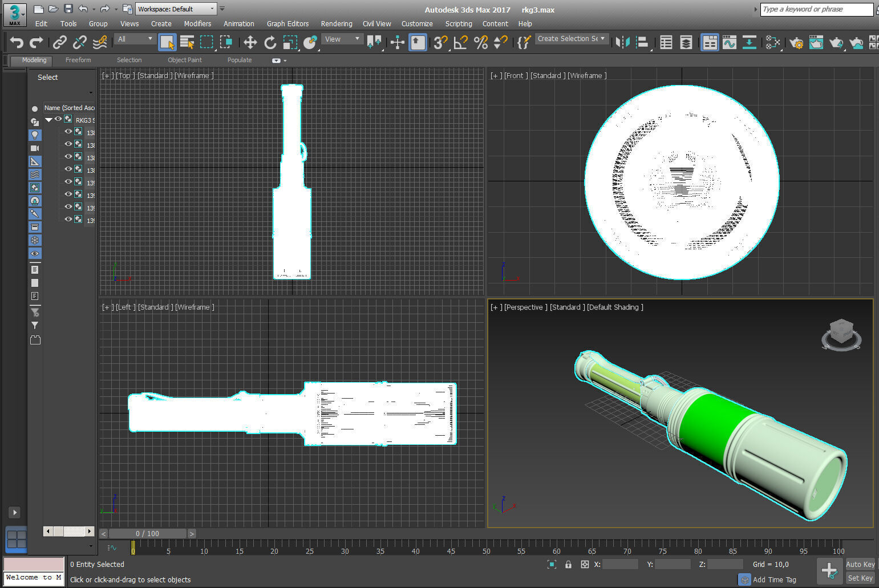
Task: Click the Scene Explorer horizontal scrollbar
Action: point(68,532)
